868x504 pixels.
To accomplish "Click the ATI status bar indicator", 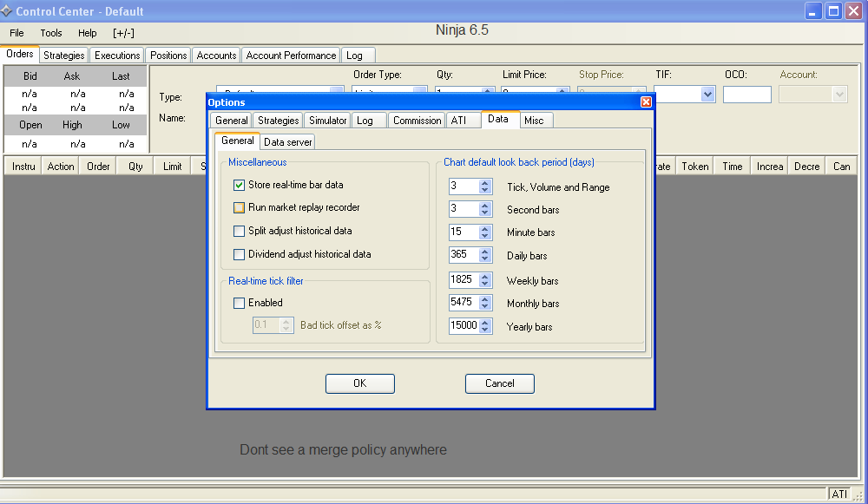I will click(839, 494).
